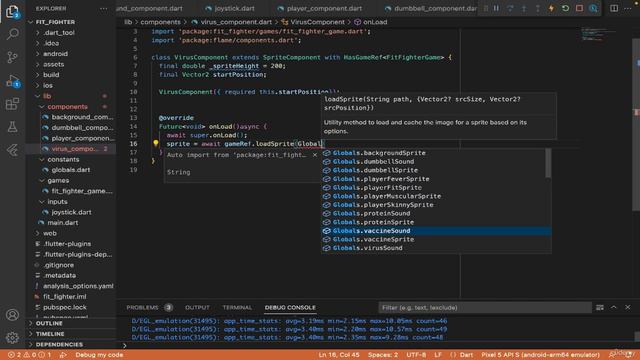Switch to player_component.dart editor tab
Image resolution: width=640 pixels, height=360 pixels.
pyautogui.click(x=320, y=8)
